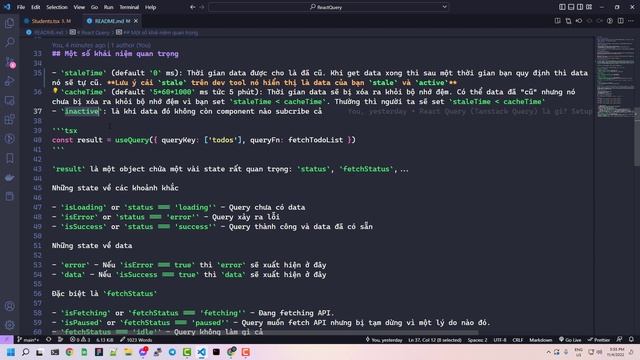Viewport: 640px width, 360px height.
Task: Toggle primary side bar layout icon
Action: tap(562, 7)
